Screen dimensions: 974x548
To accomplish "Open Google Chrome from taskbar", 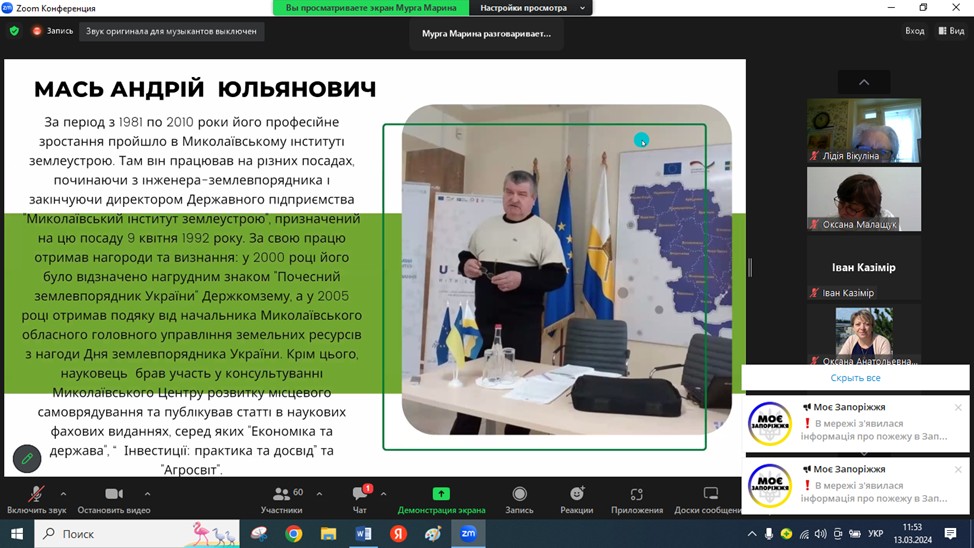I will tap(294, 534).
